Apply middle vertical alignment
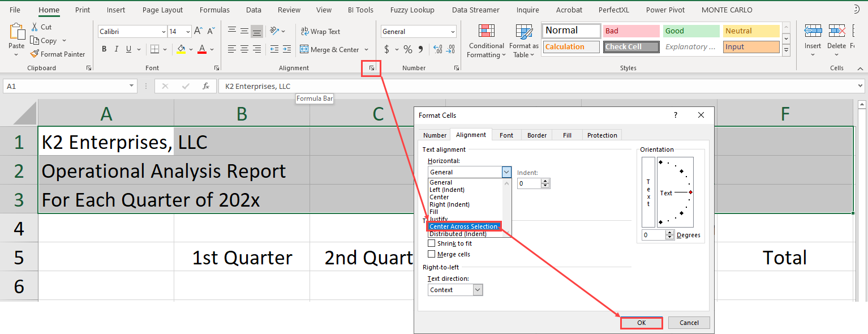Screen dimensions: 868x334 244,31
